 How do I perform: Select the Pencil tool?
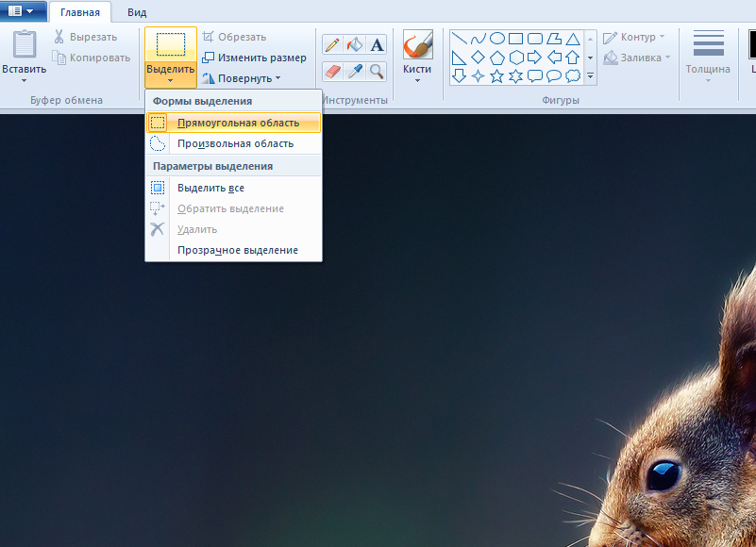click(x=331, y=45)
